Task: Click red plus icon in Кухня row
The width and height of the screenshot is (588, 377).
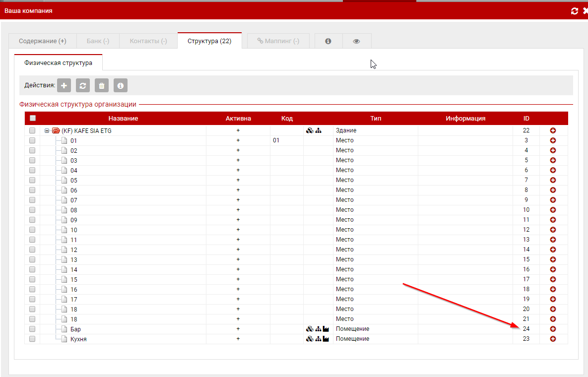Action: click(553, 339)
